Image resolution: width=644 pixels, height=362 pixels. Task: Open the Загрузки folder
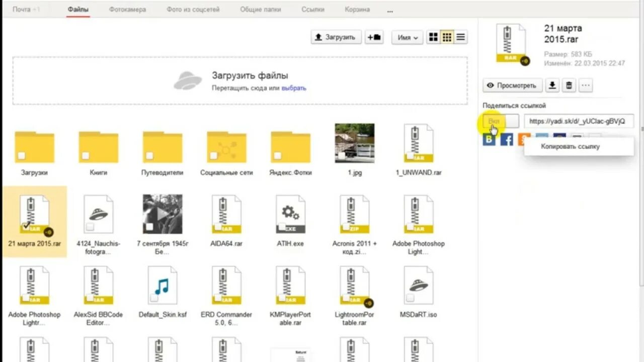(x=34, y=147)
